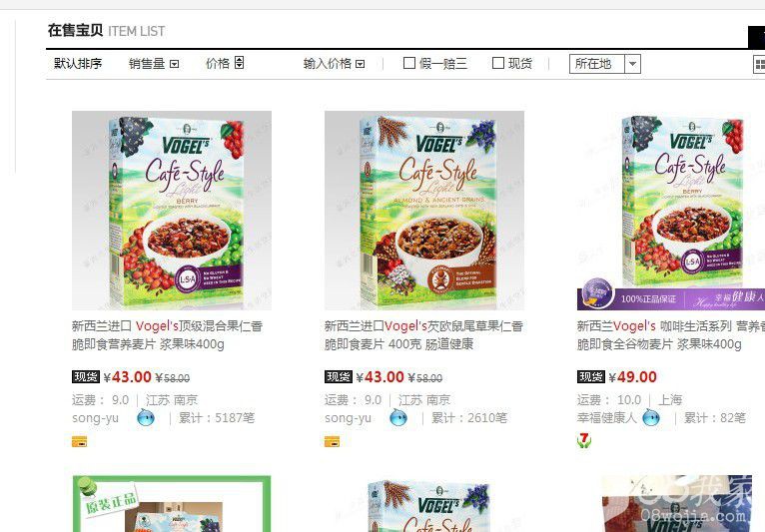
Task: Open the 芡欧鼠尾草果仁 麦片 product link
Action: click(x=423, y=335)
